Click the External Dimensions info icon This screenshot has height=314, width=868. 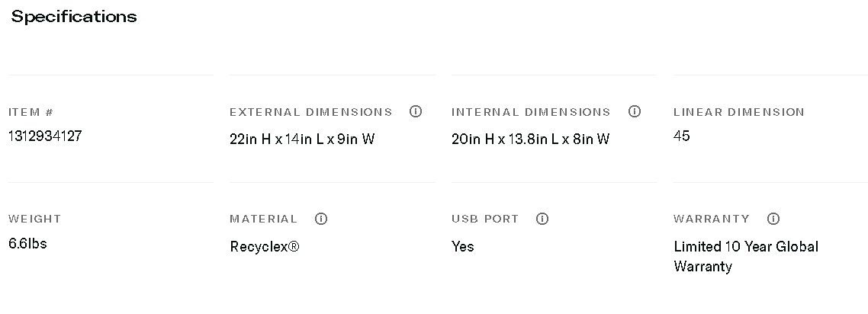click(x=416, y=111)
